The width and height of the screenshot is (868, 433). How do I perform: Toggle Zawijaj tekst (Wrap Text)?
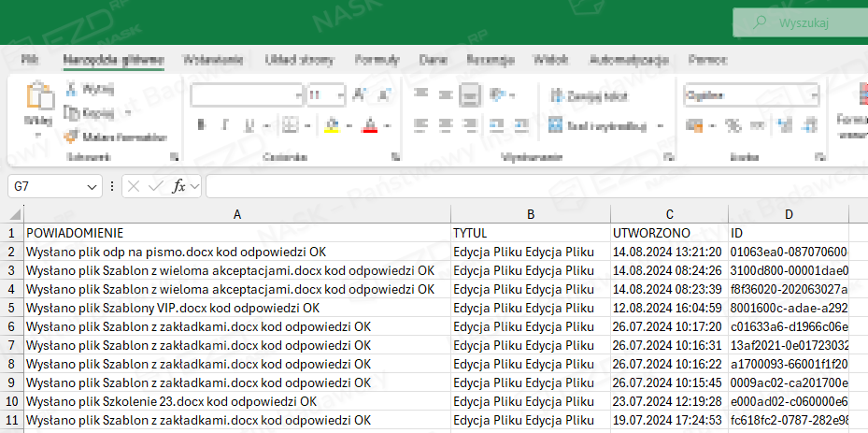coord(555,94)
